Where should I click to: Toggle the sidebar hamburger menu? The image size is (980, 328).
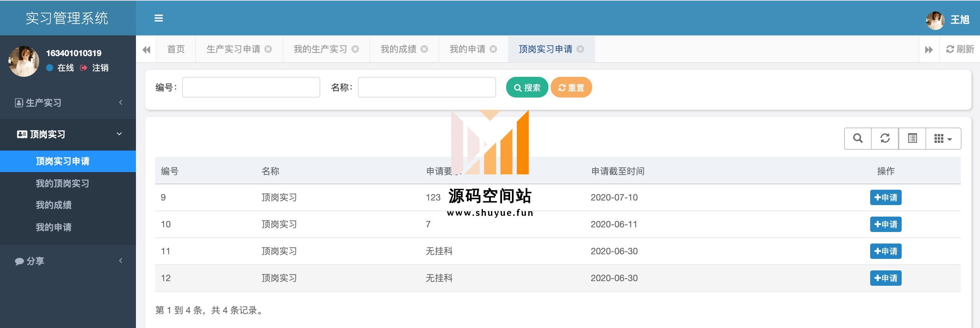pos(159,18)
